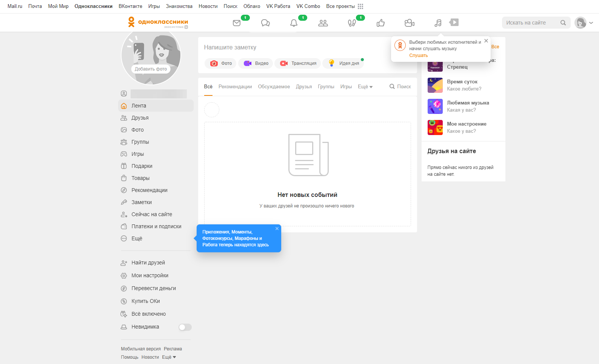
Task: Close the music suggestion popup
Action: (486, 41)
